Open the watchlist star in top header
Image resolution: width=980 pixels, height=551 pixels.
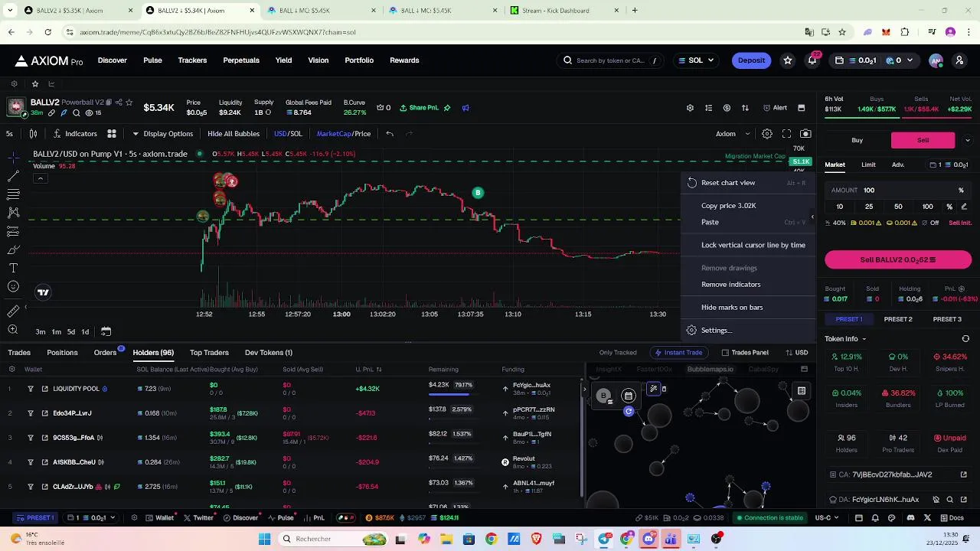(787, 60)
